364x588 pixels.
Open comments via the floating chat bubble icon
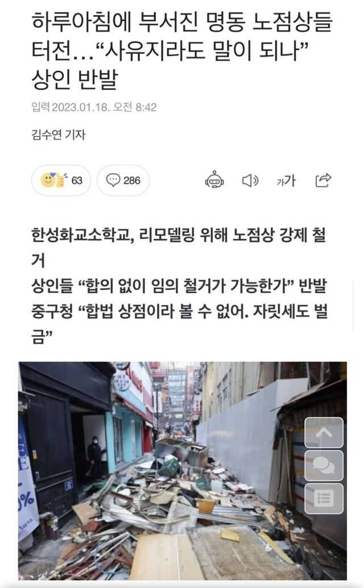tap(324, 466)
